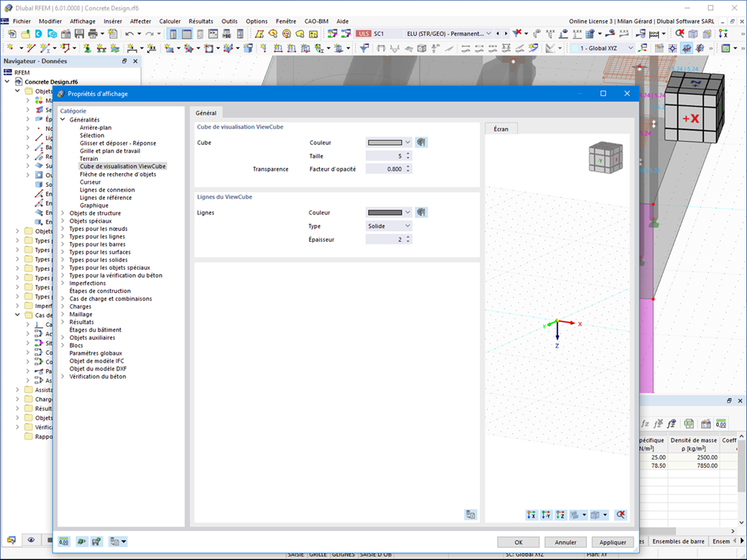Viewport: 747px width, 560px height.
Task: Click the new nodal support icon
Action: (x=88, y=48)
